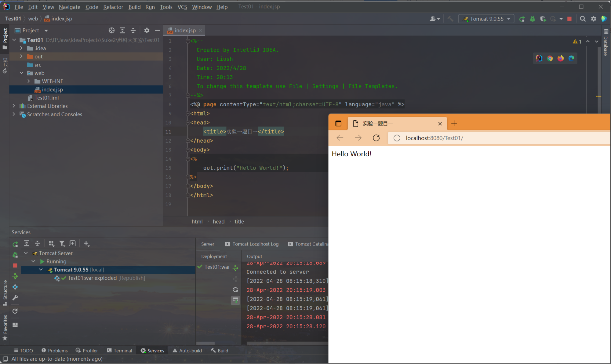
Task: Open the Build menu
Action: point(134,7)
